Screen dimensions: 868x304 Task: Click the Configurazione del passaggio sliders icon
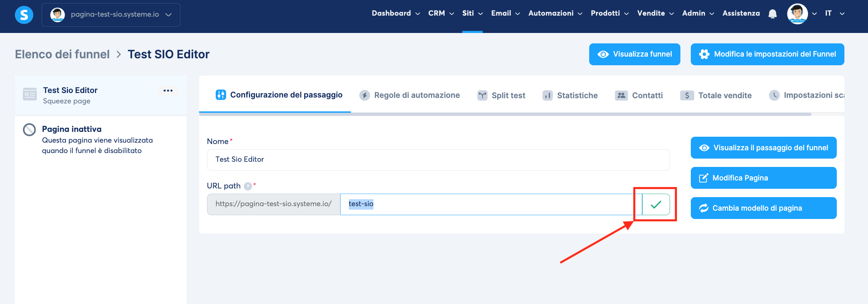coord(221,95)
